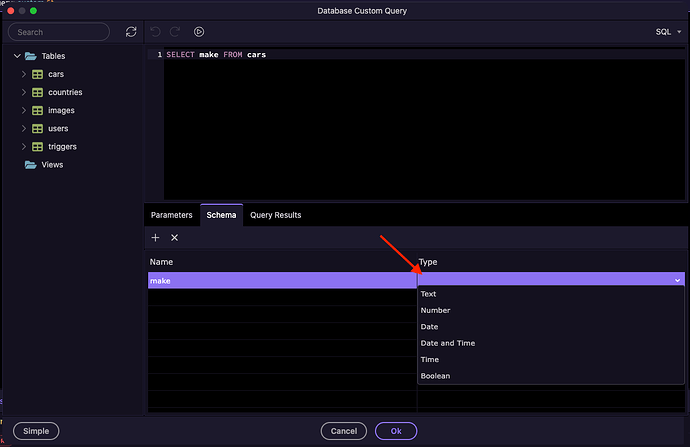Maximize window with green button
The image size is (690, 447).
(33, 11)
